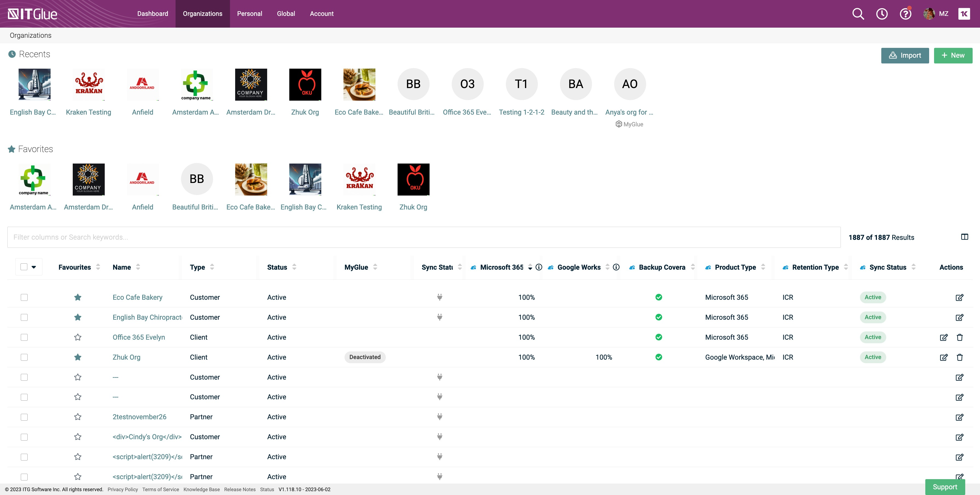Edit the Zhuk Org organization
The width and height of the screenshot is (980, 495).
pos(943,357)
